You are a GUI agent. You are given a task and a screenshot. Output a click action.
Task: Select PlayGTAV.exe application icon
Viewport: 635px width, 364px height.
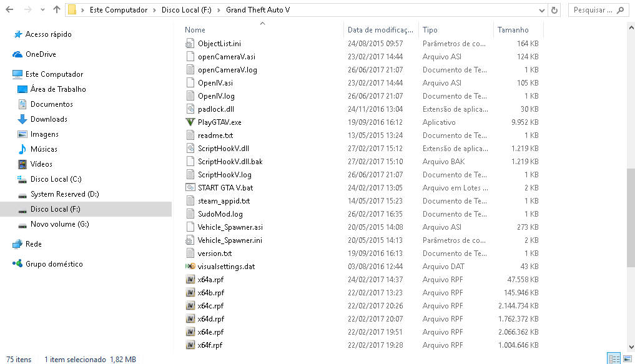pyautogui.click(x=190, y=122)
